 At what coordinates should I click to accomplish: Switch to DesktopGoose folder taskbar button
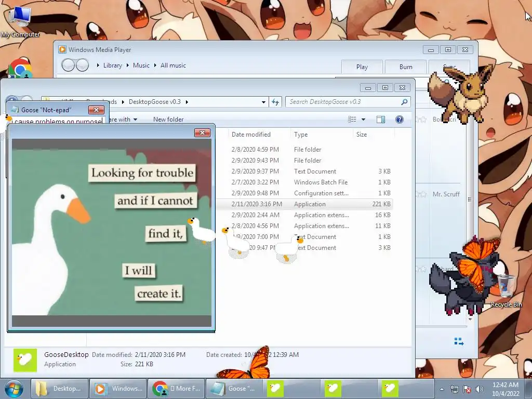pos(60,389)
